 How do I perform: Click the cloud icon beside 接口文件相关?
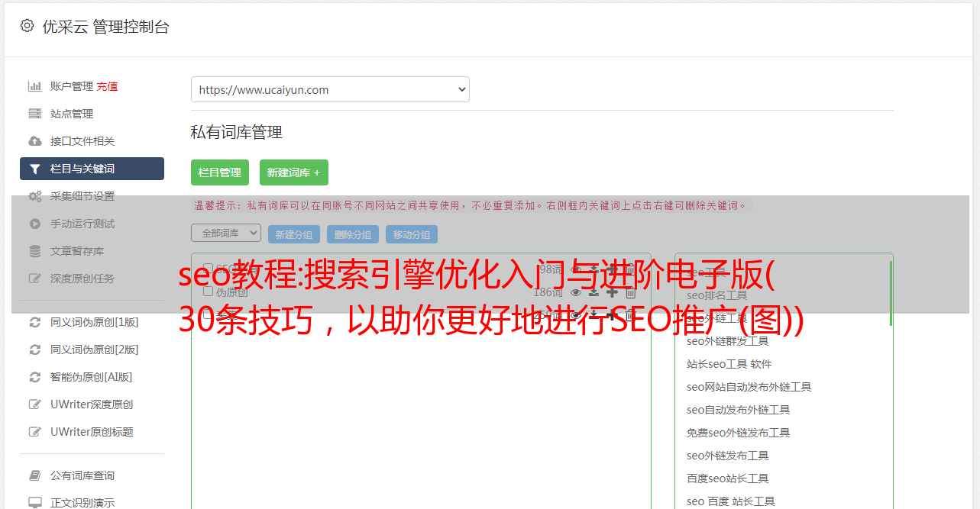pos(35,141)
